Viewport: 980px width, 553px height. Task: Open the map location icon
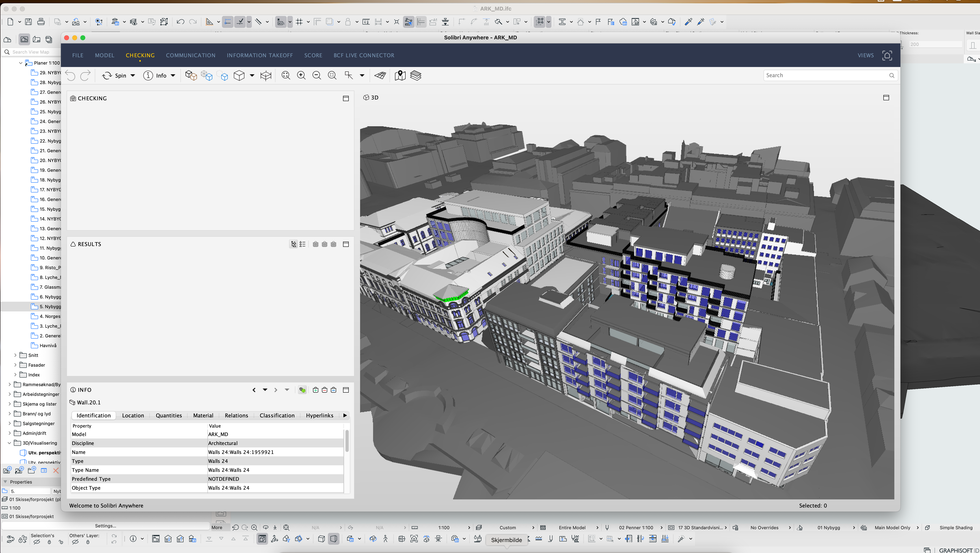400,75
